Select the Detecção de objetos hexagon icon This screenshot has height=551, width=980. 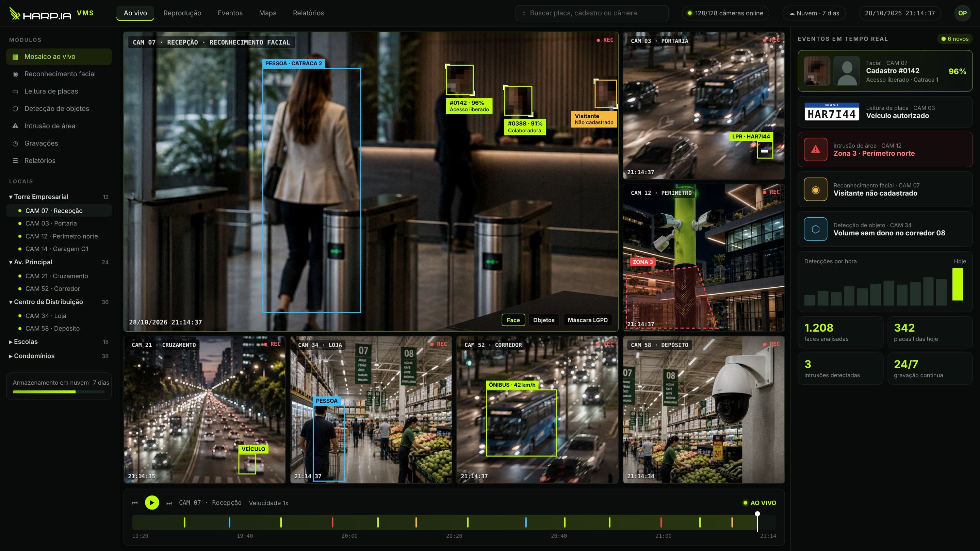(15, 109)
